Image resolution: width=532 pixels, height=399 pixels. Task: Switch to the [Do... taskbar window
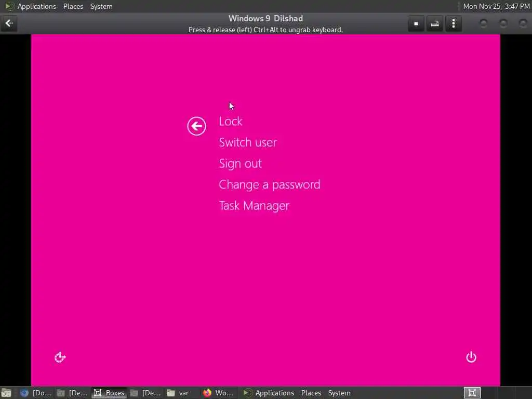(36, 393)
